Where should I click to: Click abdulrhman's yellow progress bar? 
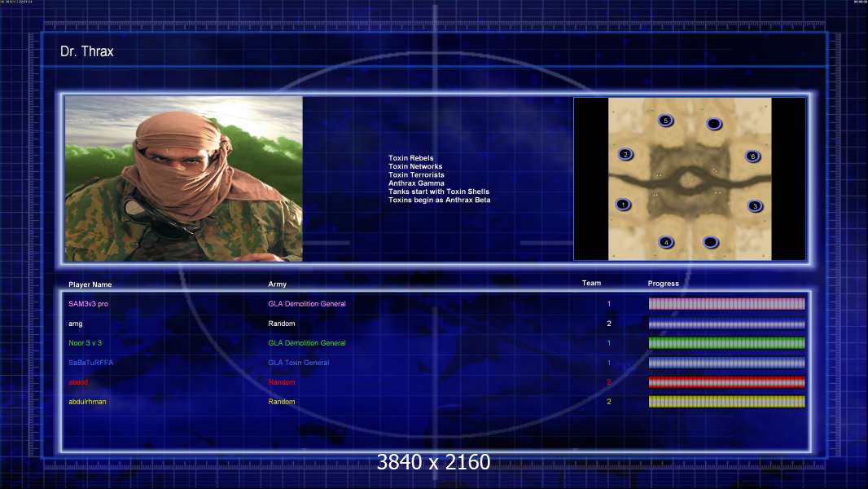click(x=727, y=402)
